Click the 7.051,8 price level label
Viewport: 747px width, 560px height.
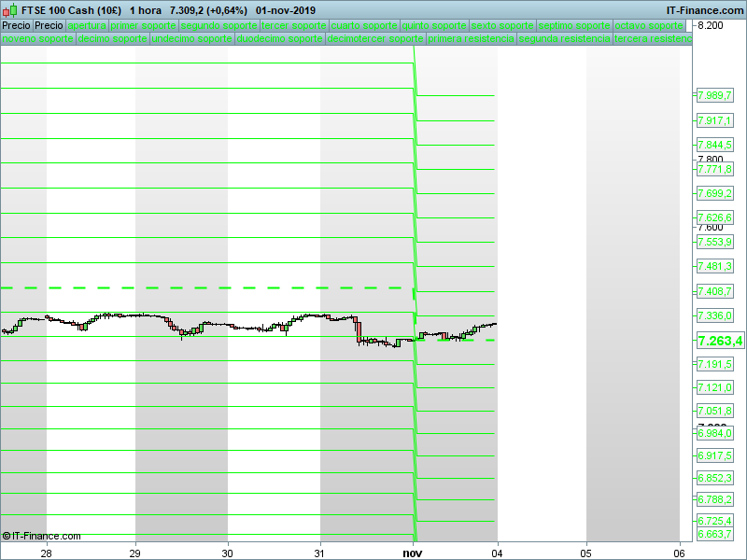(x=714, y=411)
